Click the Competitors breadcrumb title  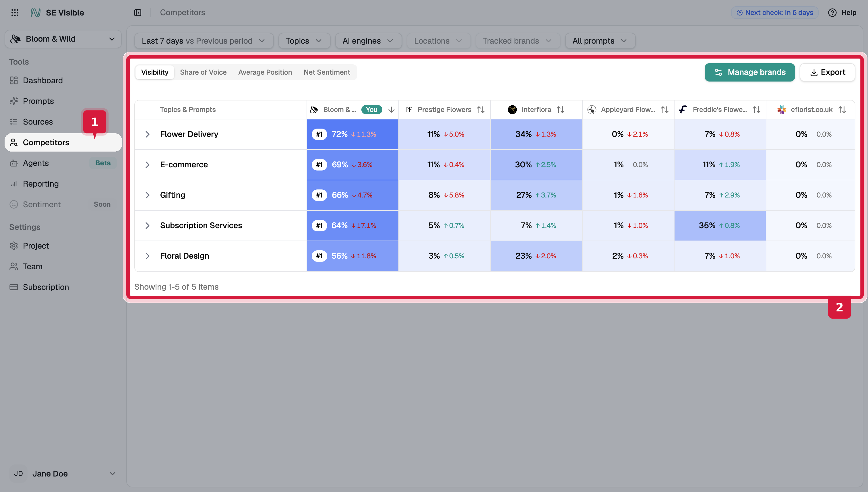coord(183,13)
